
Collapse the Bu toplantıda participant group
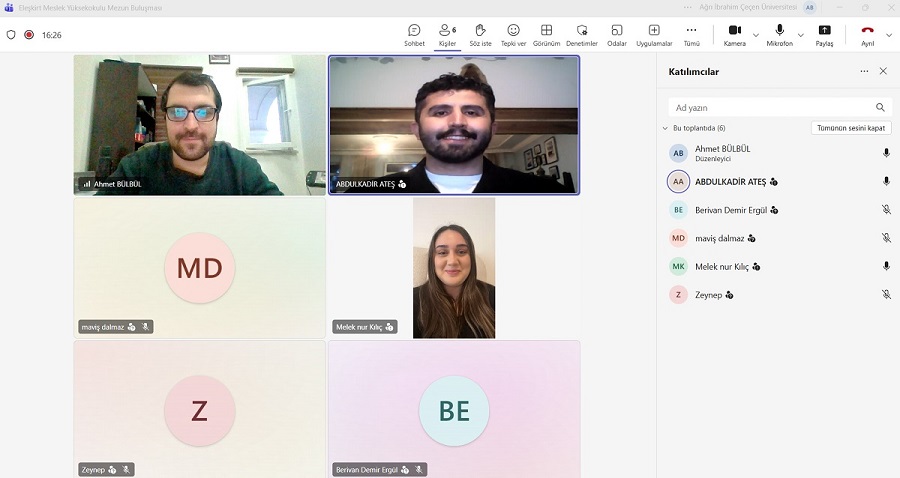[665, 128]
